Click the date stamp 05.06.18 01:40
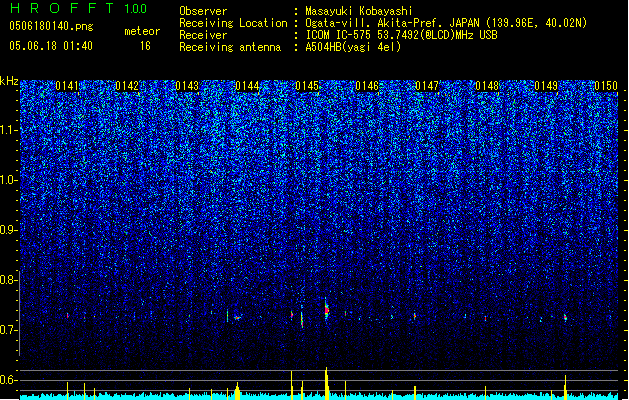Screen dimensions: 629x400 (x=51, y=46)
